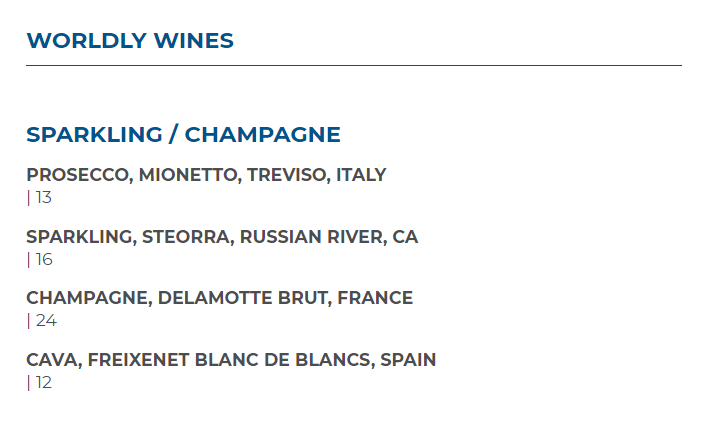Click the word Prosecco
Image resolution: width=715 pixels, height=431 pixels.
[x=78, y=175]
